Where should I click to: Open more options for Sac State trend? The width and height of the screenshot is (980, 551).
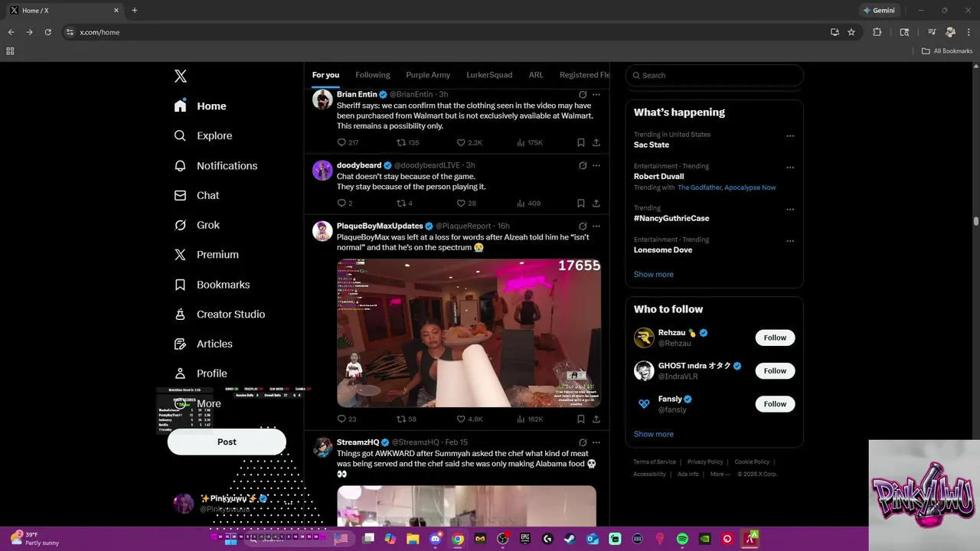click(789, 136)
